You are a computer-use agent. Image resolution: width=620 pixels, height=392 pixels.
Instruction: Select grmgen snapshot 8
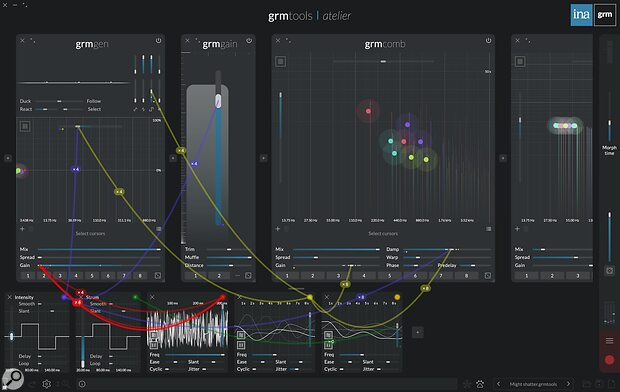tap(140, 276)
